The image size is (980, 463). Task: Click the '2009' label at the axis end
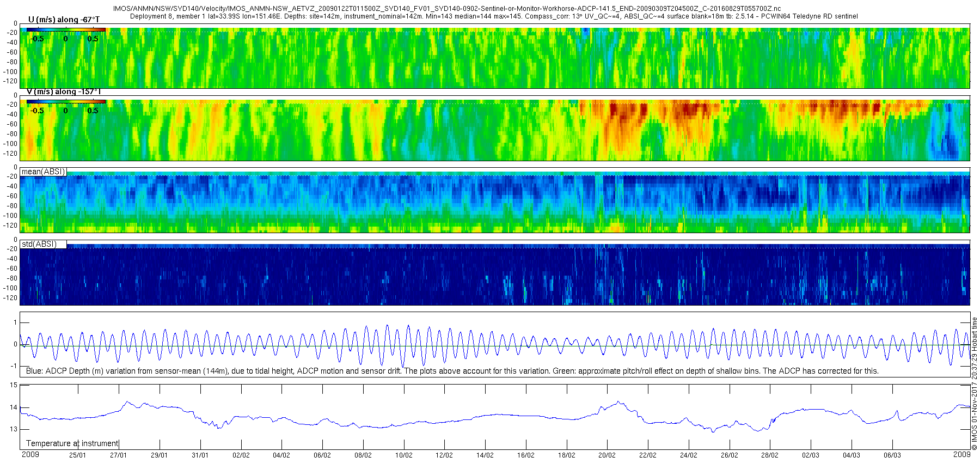(x=962, y=454)
